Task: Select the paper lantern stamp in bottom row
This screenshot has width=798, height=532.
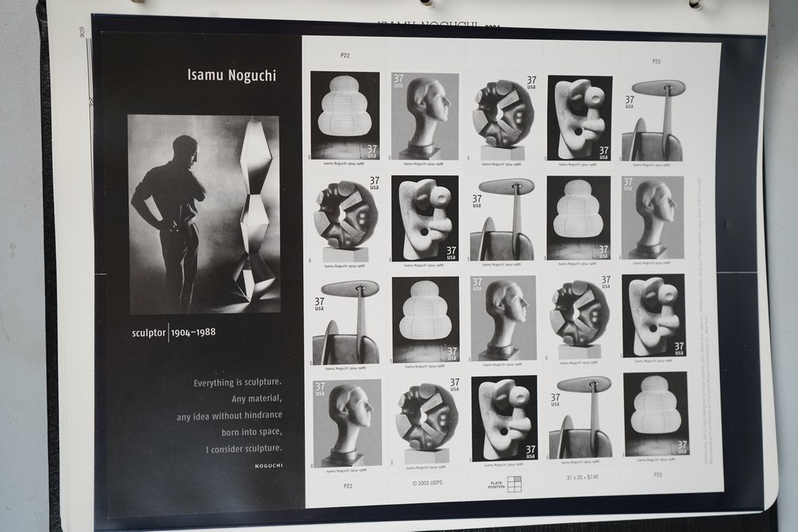Action: [656, 415]
